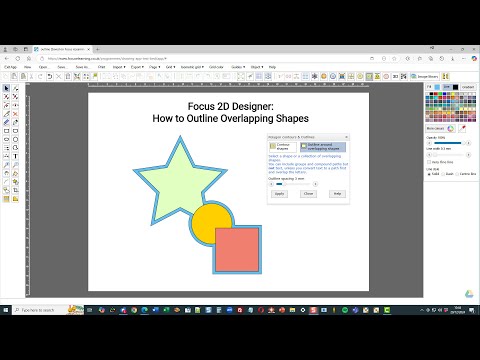
Task: Click Grid color menu item
Action: click(216, 67)
